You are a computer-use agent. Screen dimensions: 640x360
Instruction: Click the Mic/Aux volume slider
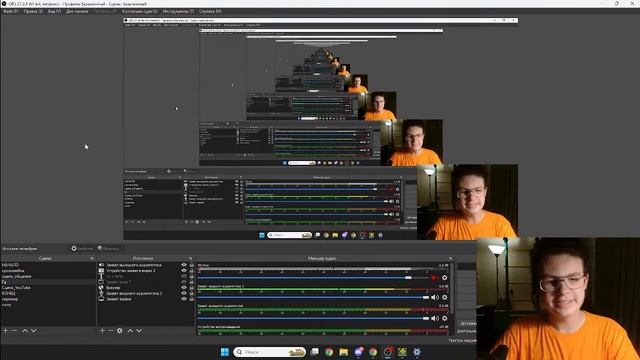point(313,278)
